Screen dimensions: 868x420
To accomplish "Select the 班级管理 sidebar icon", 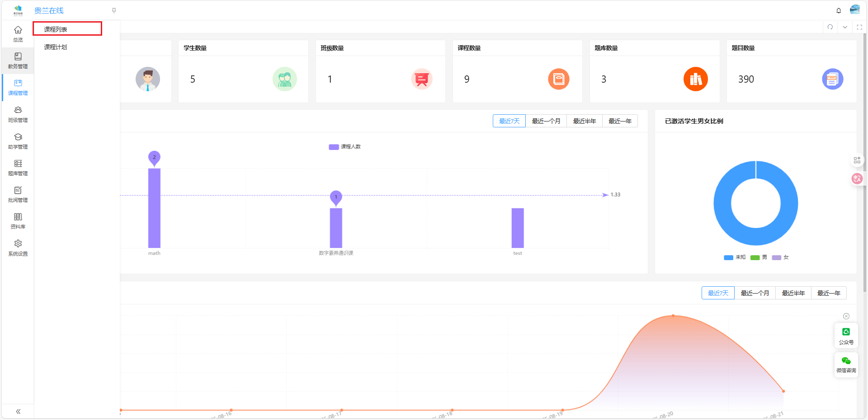I will (x=18, y=114).
